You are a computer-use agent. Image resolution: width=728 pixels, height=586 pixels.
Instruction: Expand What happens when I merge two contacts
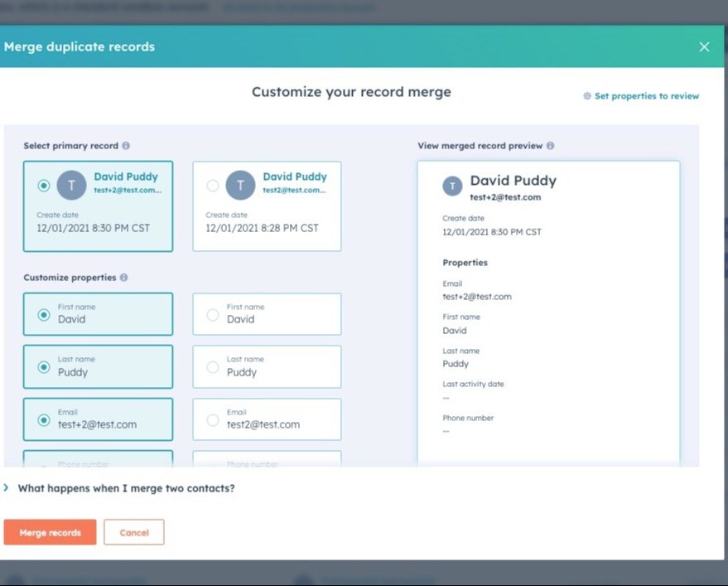[x=7, y=488]
